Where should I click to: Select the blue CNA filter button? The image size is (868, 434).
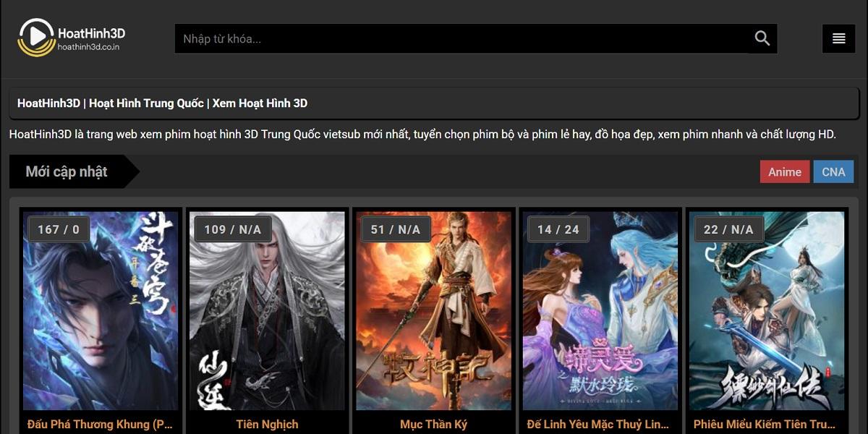tap(834, 171)
